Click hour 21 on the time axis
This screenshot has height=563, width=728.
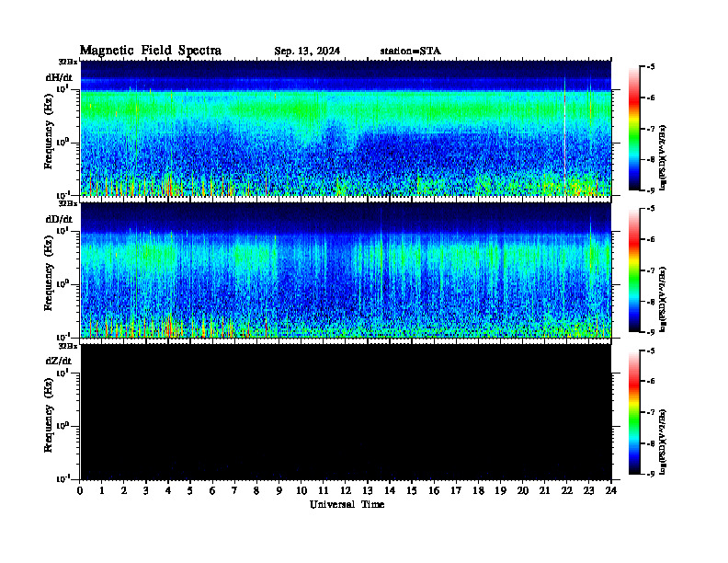[x=544, y=490]
